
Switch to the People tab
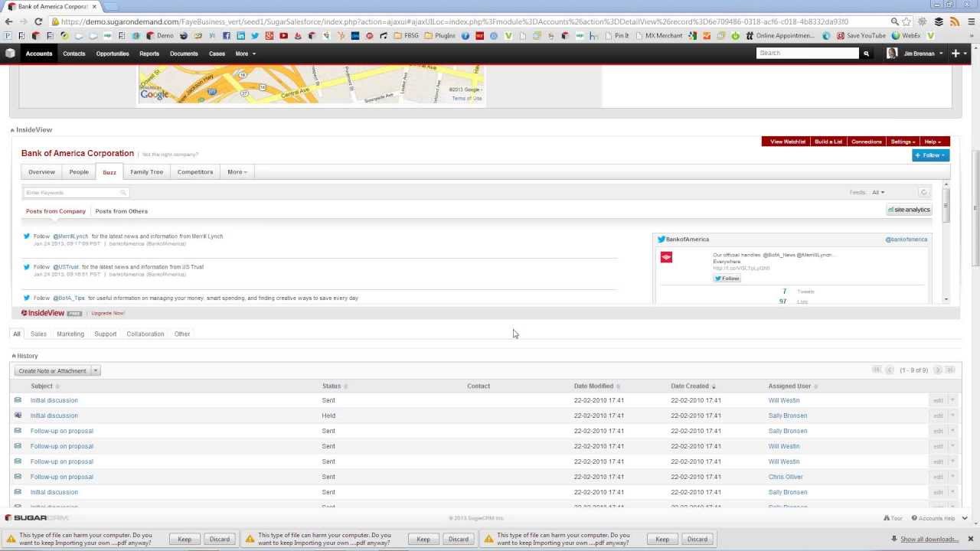pyautogui.click(x=79, y=172)
